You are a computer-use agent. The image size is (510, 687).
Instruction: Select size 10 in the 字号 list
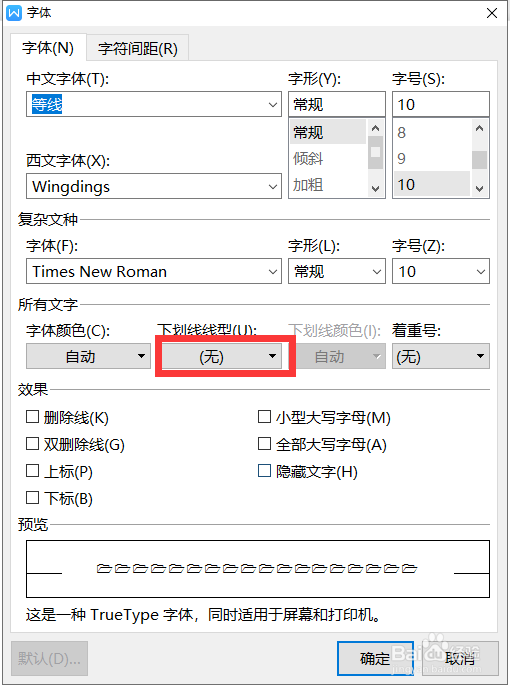[x=432, y=184]
